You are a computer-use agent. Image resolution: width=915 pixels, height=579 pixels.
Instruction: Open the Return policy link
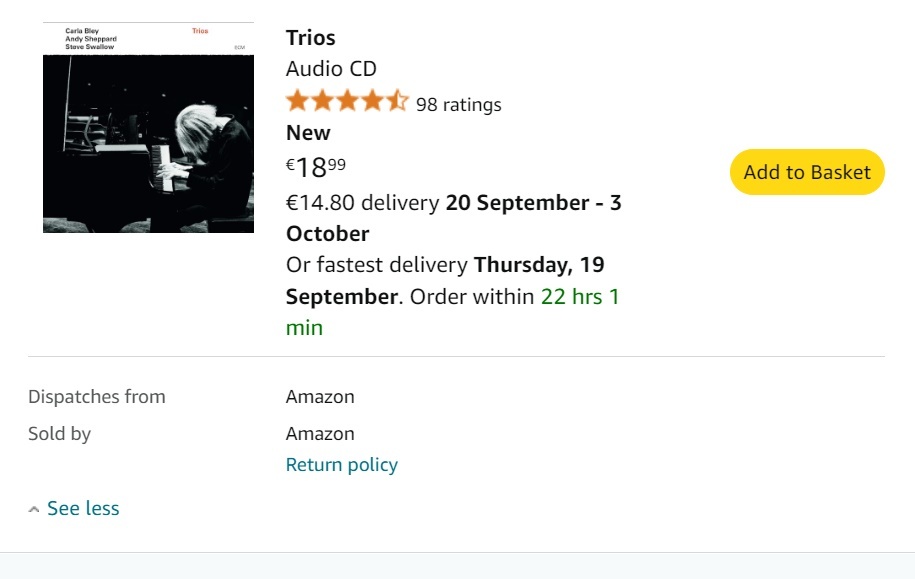pos(341,465)
